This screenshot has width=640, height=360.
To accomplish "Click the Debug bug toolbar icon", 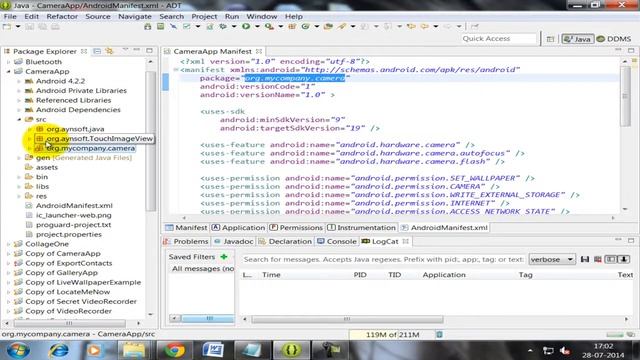I will coord(223,27).
